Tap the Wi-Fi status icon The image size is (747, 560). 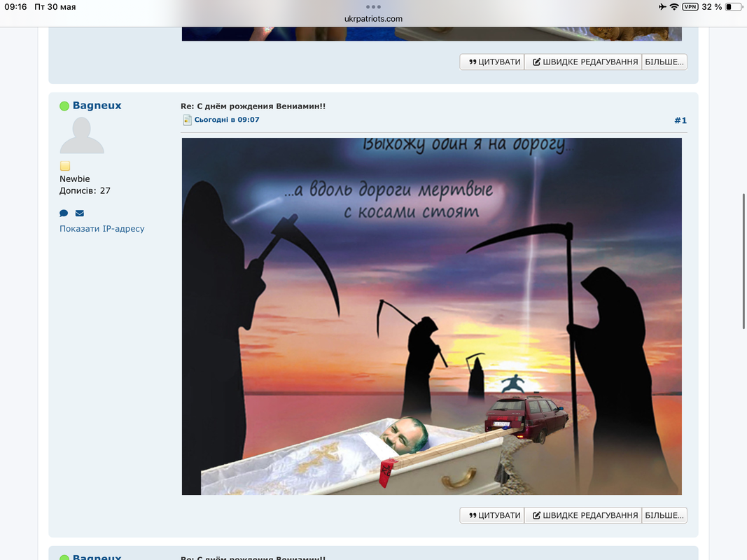(x=674, y=7)
